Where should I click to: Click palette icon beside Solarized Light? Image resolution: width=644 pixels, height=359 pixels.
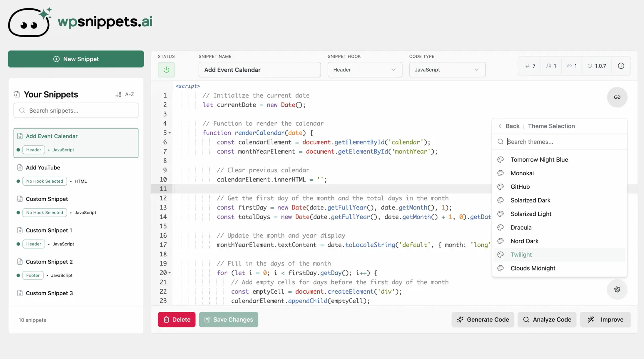coord(500,214)
